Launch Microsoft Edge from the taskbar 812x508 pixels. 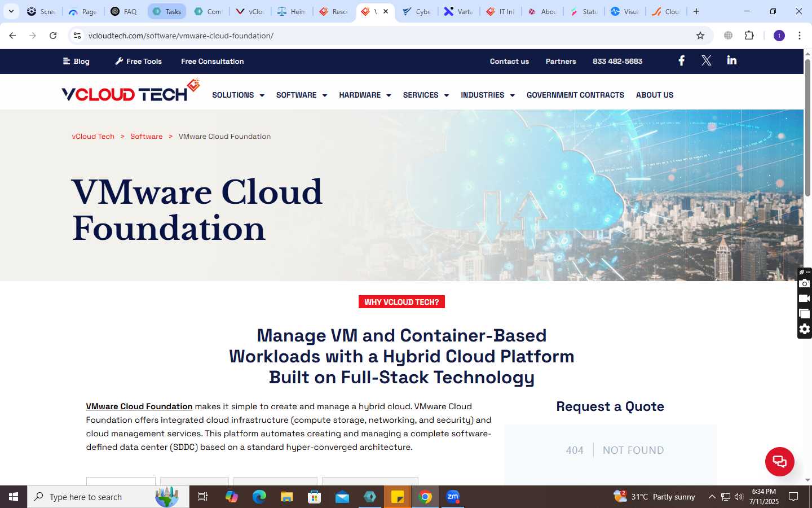click(259, 497)
